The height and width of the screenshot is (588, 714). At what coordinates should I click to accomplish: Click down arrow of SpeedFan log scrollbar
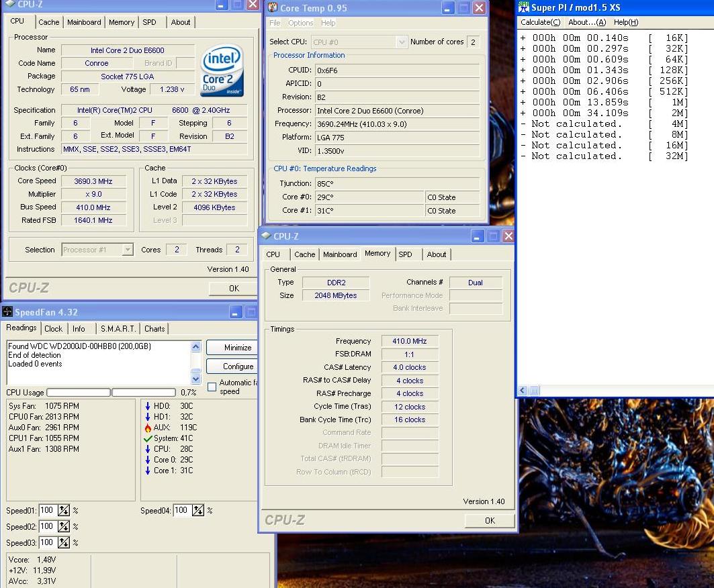click(x=196, y=379)
